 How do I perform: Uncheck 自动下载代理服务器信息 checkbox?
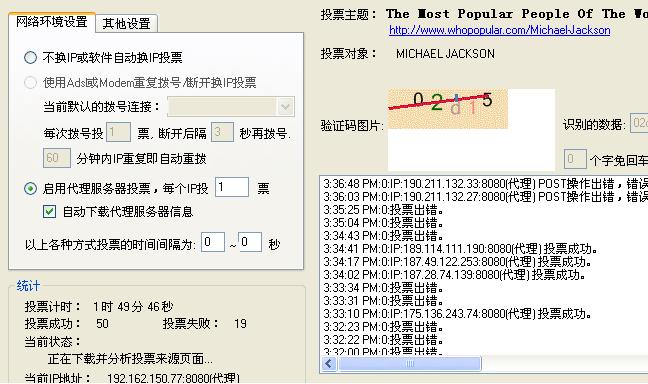[x=49, y=212]
